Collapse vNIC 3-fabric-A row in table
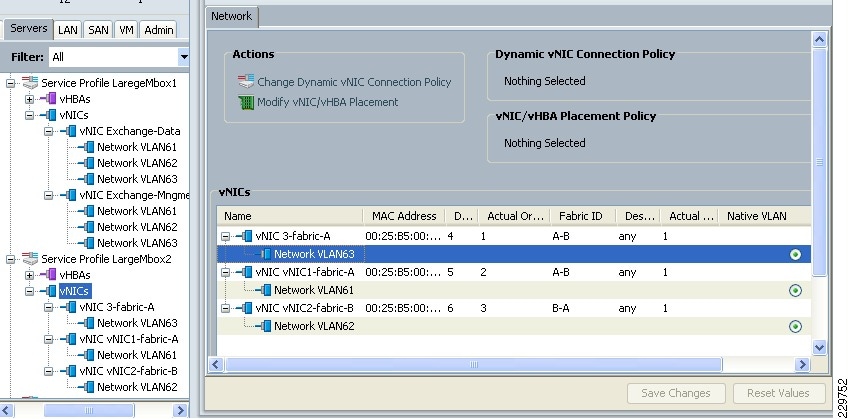This screenshot has width=848, height=419. [x=227, y=237]
